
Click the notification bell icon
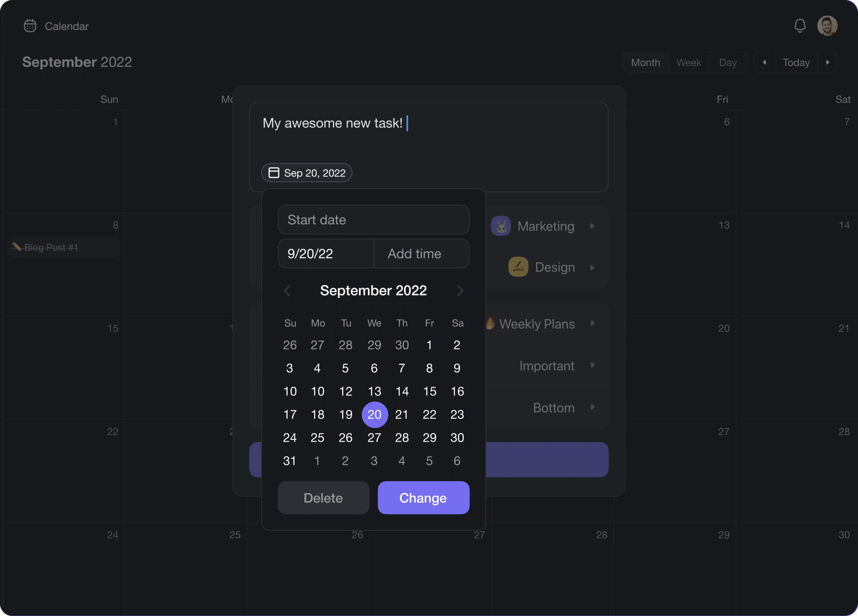pos(800,26)
